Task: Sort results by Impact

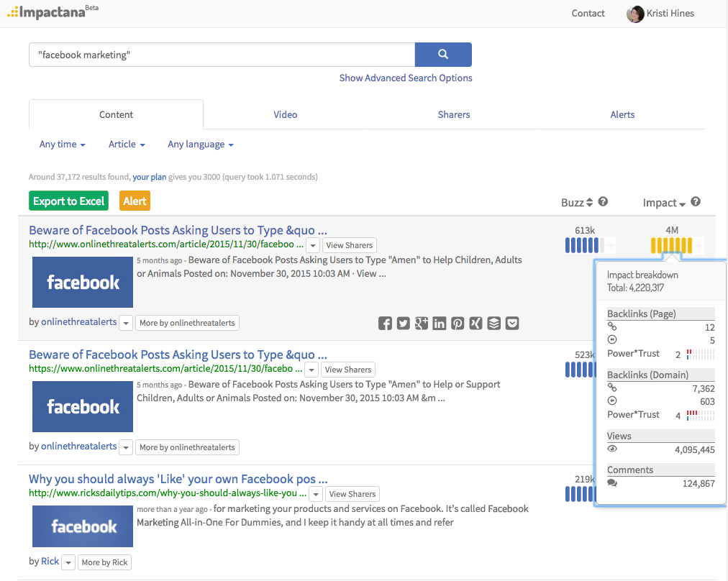Action: pyautogui.click(x=664, y=203)
